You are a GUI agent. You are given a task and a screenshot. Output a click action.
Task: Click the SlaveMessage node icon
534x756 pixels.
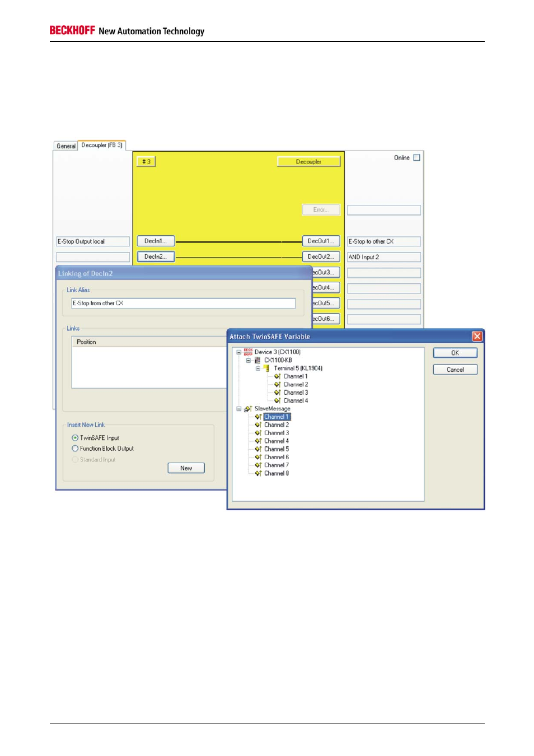pos(248,409)
